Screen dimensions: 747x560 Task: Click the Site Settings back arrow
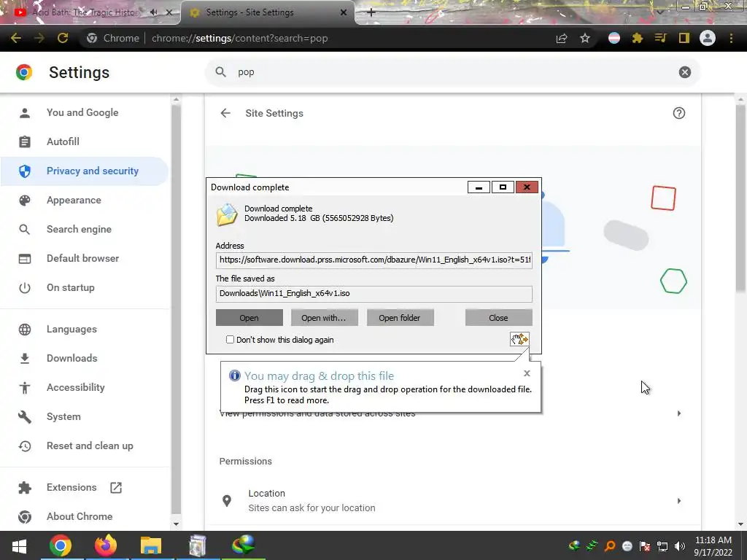coord(225,113)
